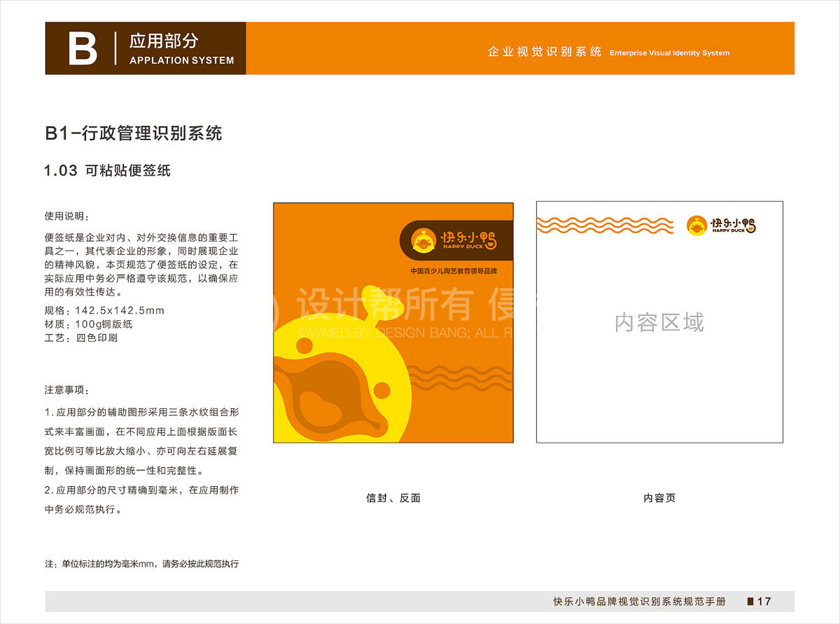Viewport: 840px width, 624px height.
Task: Select note 1 beginning 应用部分的辅助图形
Action: pyautogui.click(x=141, y=441)
